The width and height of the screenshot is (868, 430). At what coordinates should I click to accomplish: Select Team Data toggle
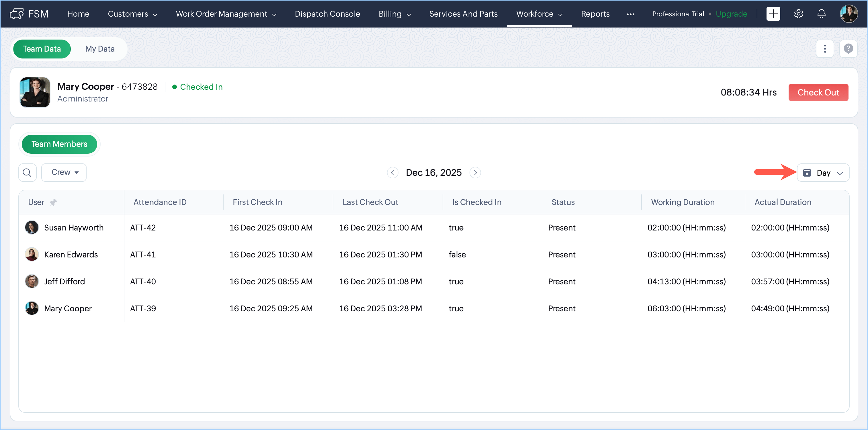(42, 49)
